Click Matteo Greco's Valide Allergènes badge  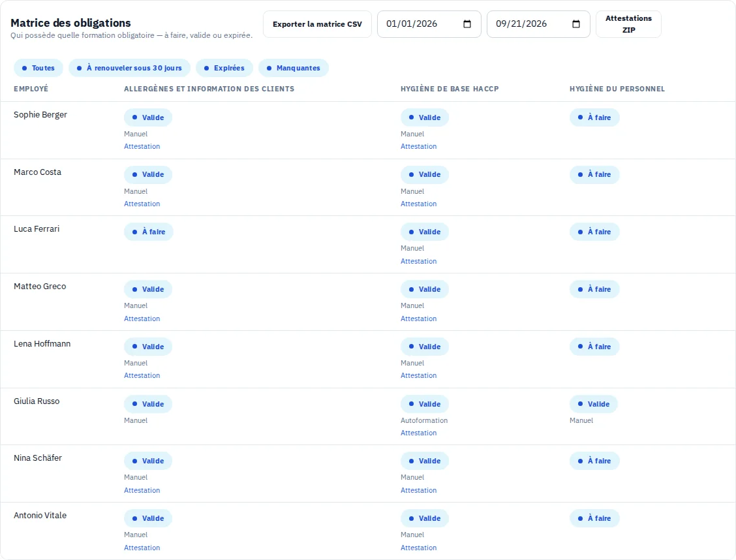click(148, 289)
